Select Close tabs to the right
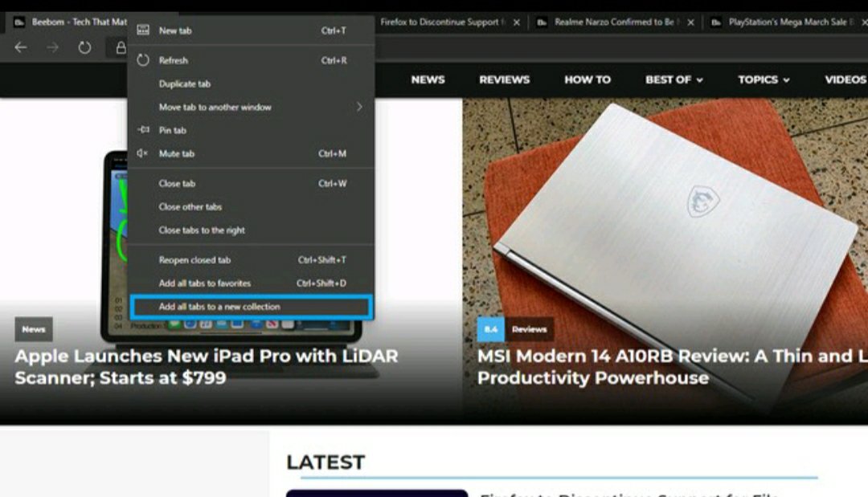 [202, 230]
